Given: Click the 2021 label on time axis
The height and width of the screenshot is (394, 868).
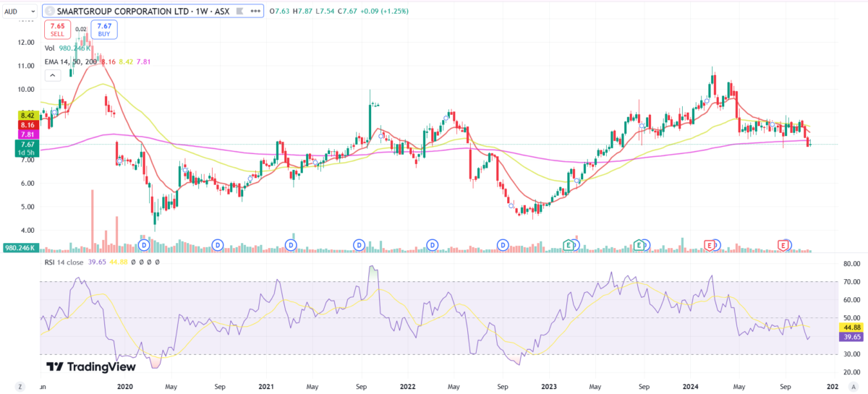Looking at the screenshot, I should [x=267, y=387].
